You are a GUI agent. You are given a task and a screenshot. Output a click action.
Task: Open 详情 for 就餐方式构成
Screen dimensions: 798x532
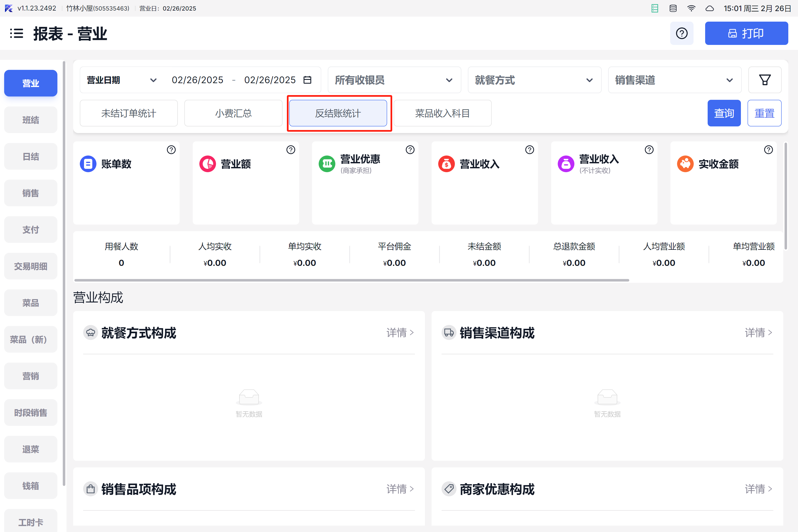click(400, 332)
